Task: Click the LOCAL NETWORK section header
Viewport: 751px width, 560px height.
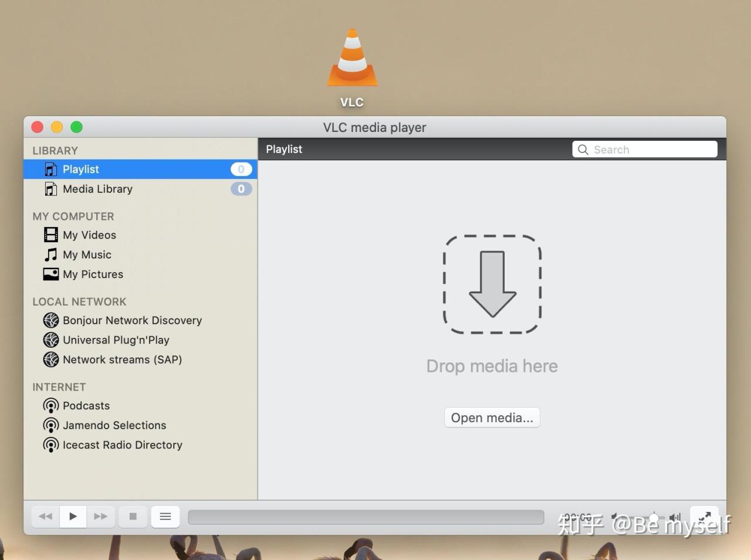Action: 79,301
